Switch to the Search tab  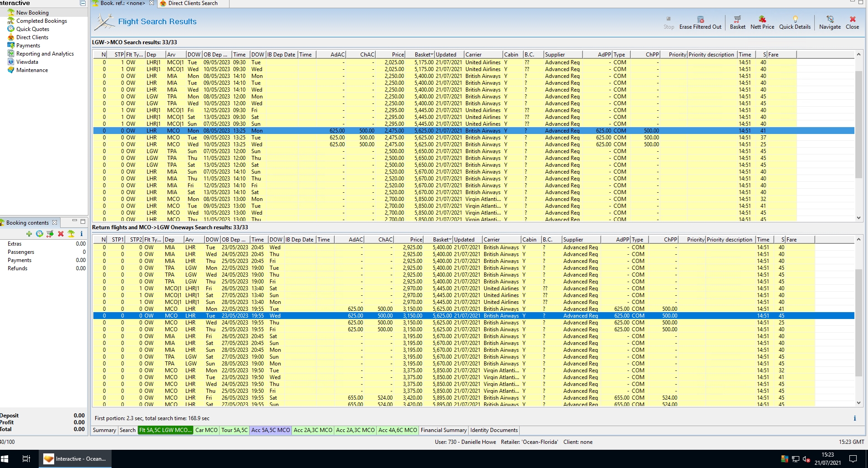[x=128, y=430]
